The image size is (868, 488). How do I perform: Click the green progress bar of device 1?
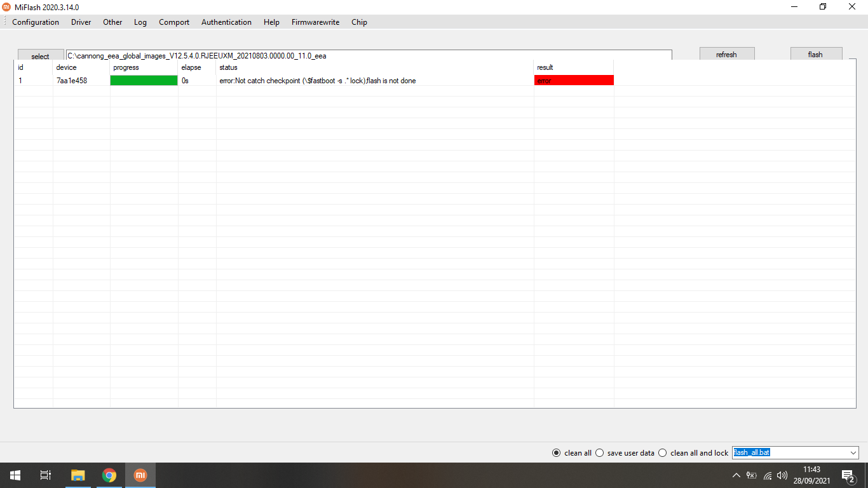144,81
